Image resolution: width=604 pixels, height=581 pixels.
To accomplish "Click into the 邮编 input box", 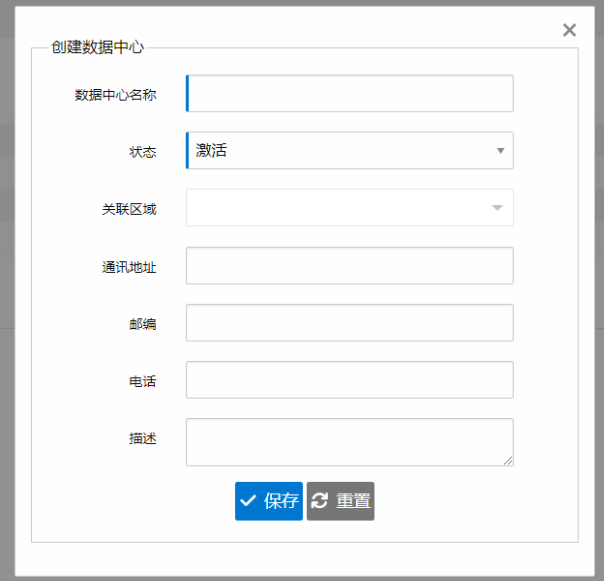I will pyautogui.click(x=350, y=323).
